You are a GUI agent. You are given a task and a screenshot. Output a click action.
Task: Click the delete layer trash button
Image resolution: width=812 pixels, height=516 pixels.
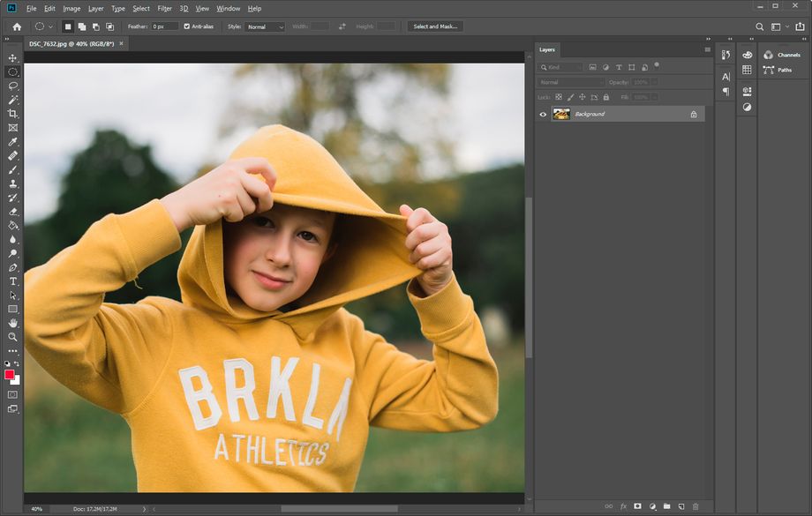pyautogui.click(x=695, y=506)
